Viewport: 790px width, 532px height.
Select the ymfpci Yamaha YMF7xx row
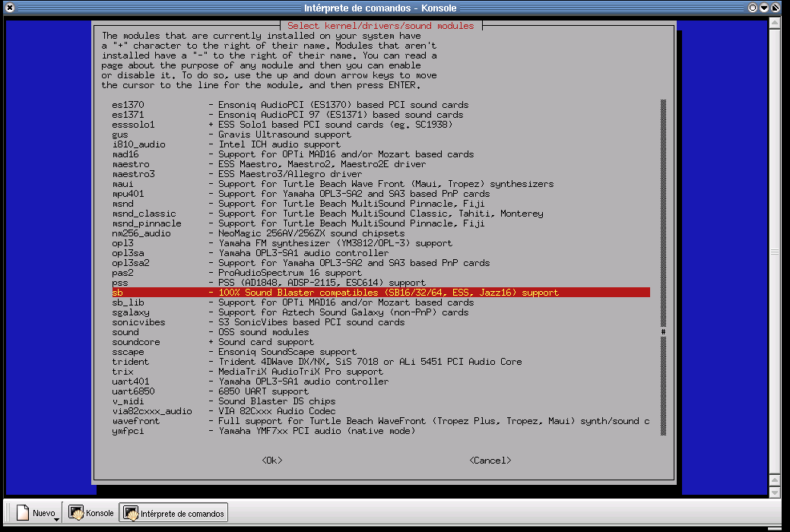coord(381,431)
